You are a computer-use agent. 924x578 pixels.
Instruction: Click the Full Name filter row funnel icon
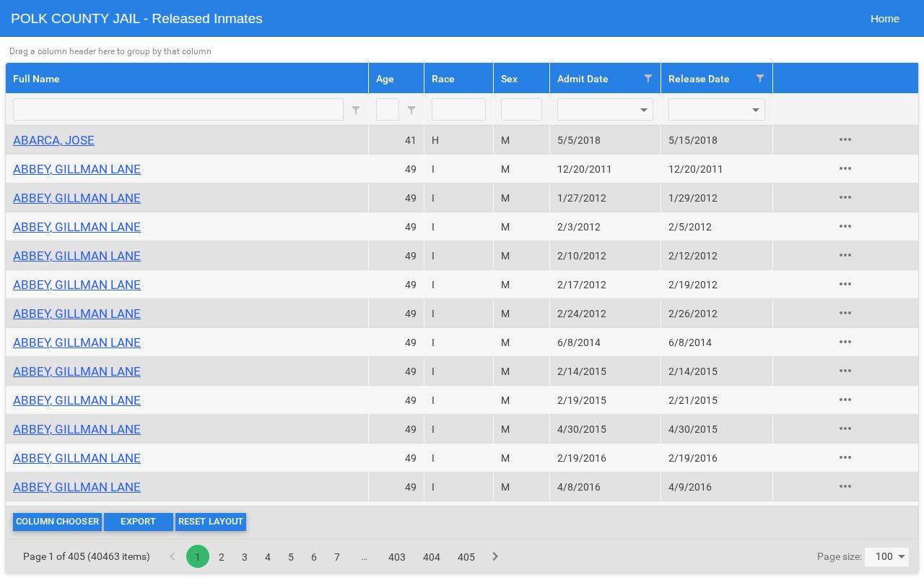tap(355, 110)
